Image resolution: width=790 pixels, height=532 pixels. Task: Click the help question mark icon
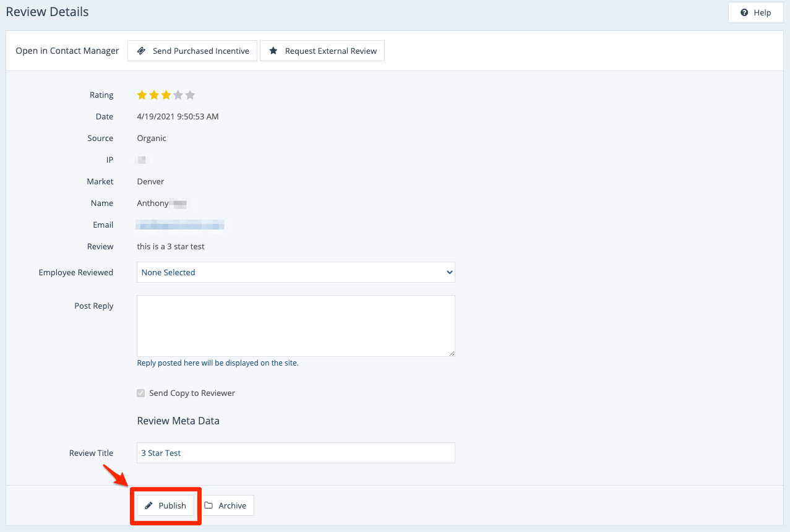(x=744, y=12)
